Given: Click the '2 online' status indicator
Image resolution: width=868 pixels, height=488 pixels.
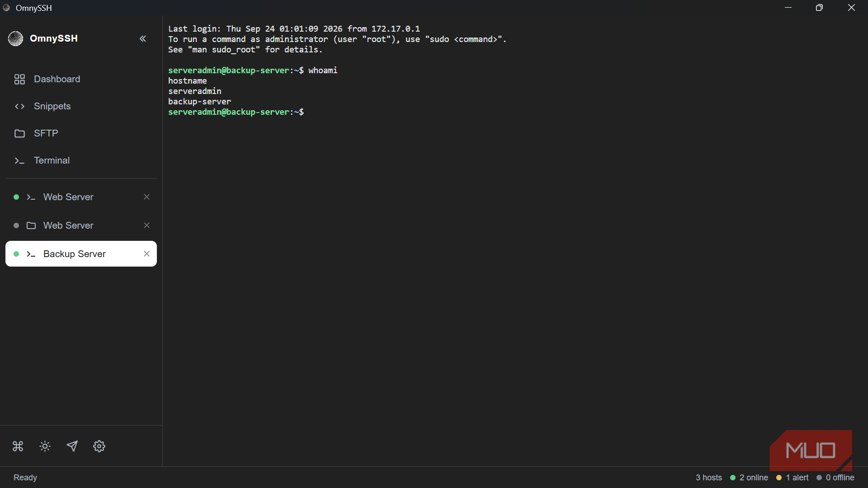Looking at the screenshot, I should coord(749,478).
